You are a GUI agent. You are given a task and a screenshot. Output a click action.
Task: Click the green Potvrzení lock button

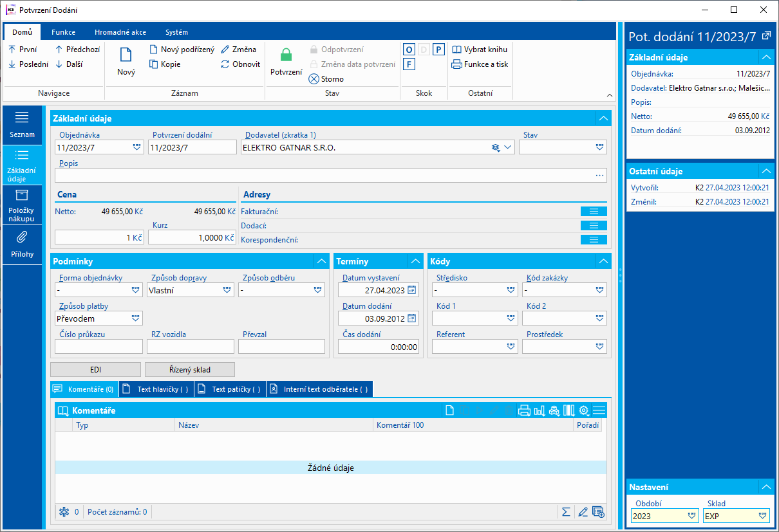[x=286, y=62]
